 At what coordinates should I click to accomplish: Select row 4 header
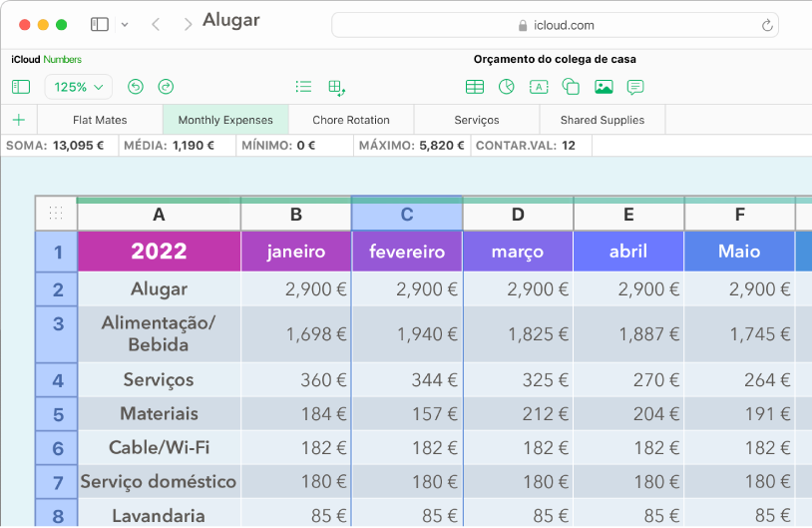pos(57,380)
